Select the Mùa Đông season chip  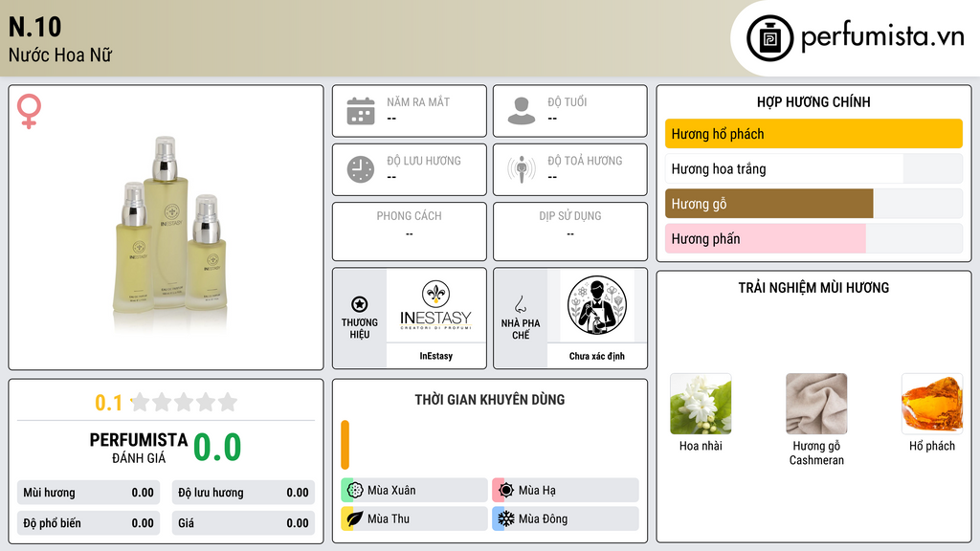566,518
